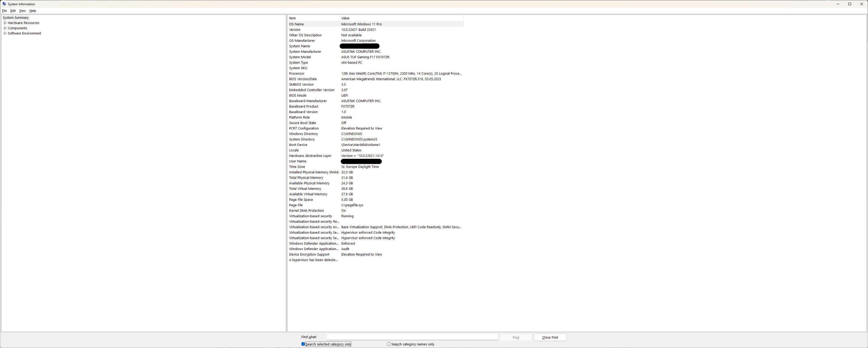868x348 pixels.
Task: Click C:\WINDOWS\system32 value
Action: [x=359, y=139]
